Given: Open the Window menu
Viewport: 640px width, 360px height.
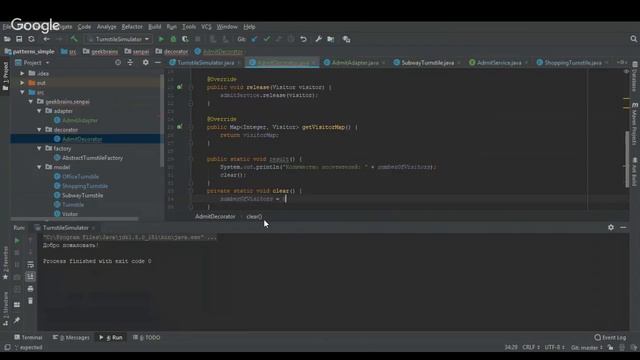Looking at the screenshot, I should 227,27.
